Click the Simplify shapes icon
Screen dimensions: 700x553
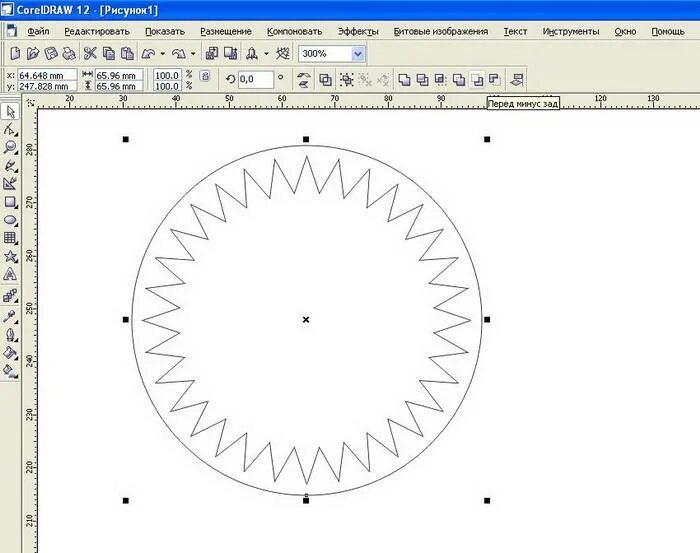pos(459,80)
